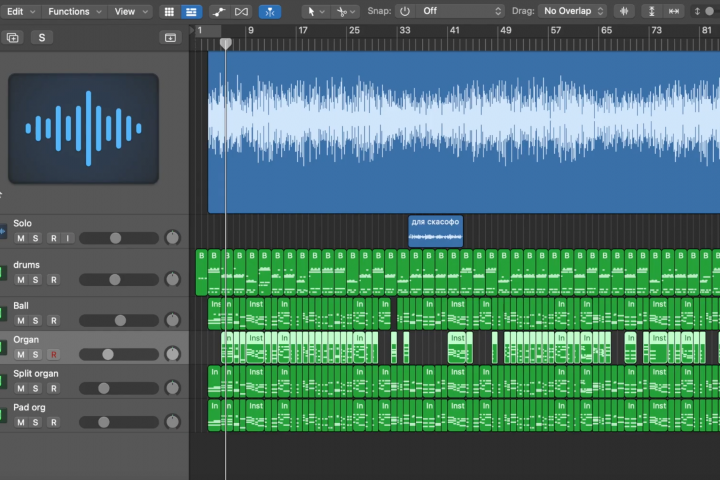Click the duplicate track button
720x480 pixels.
click(x=12, y=37)
